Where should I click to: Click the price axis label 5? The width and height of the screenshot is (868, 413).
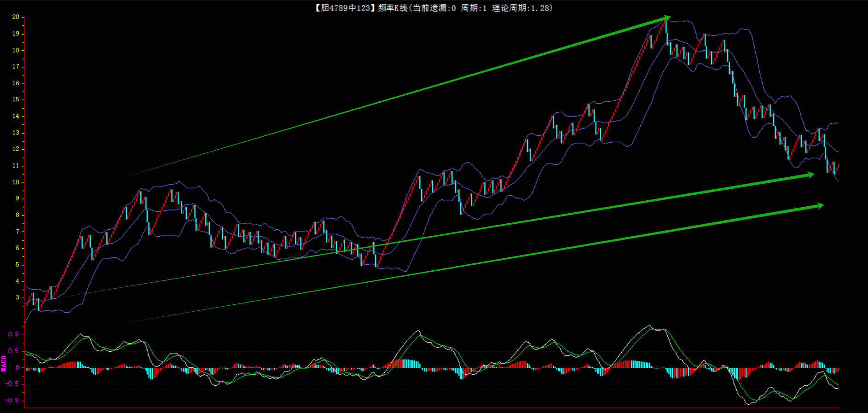click(x=17, y=265)
